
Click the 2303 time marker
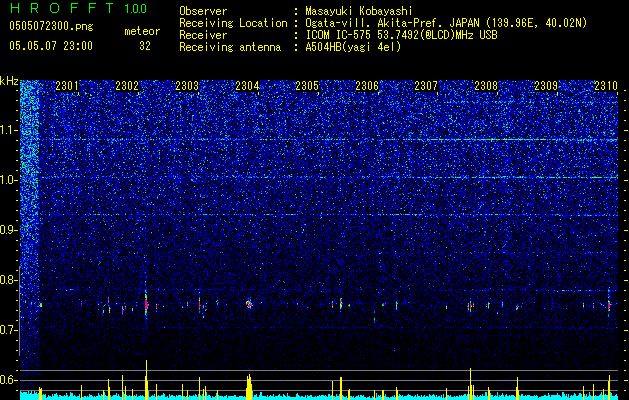(x=187, y=86)
